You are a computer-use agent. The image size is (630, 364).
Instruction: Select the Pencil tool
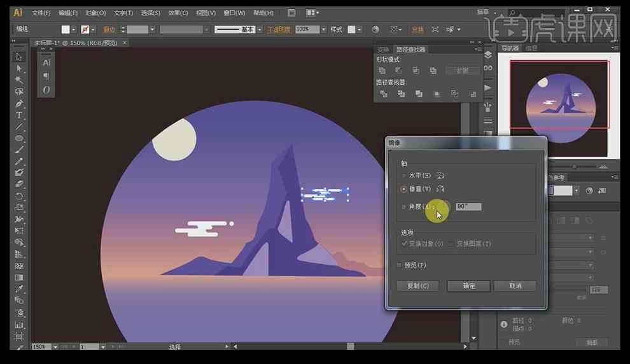[x=19, y=162]
